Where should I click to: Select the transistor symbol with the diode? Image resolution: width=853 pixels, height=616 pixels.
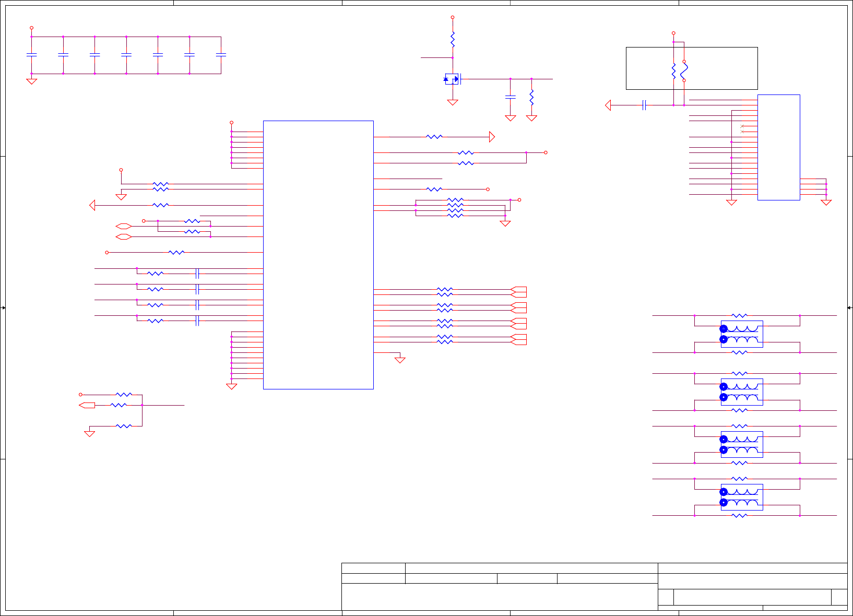pos(453,79)
